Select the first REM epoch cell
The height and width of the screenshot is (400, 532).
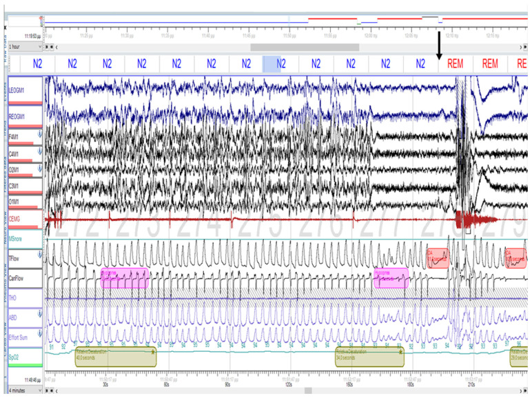(x=456, y=64)
